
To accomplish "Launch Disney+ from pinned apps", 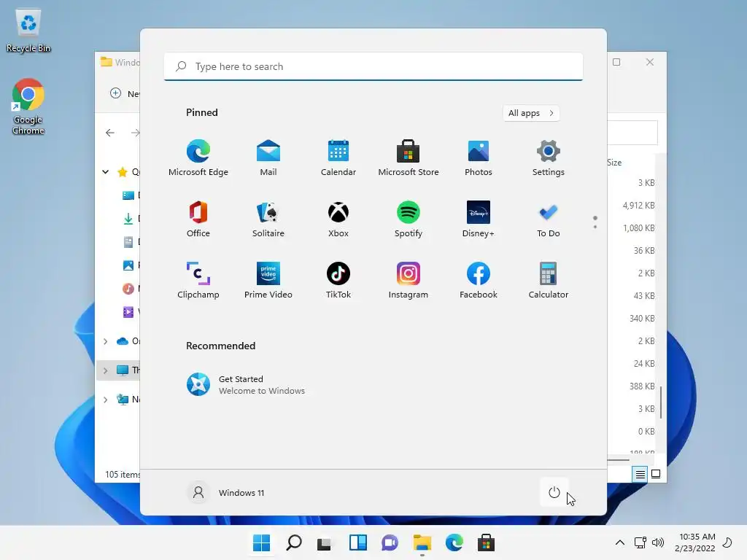I will 479,219.
